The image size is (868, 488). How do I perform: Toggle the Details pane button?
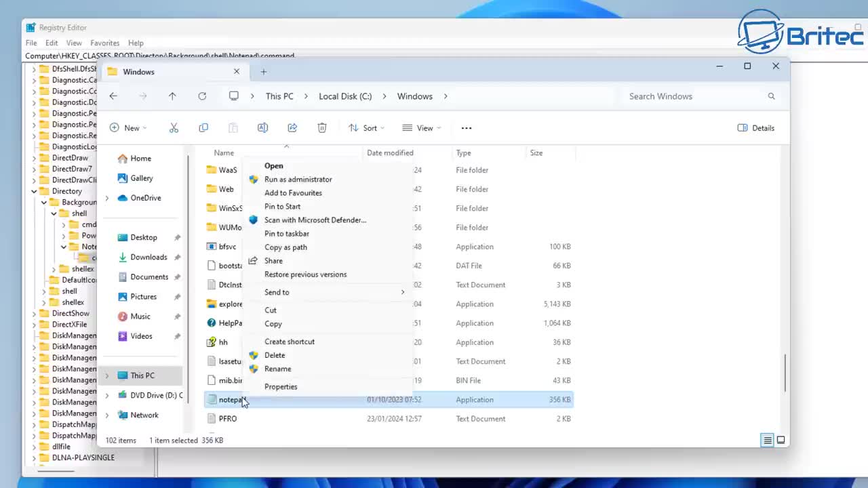tap(755, 128)
